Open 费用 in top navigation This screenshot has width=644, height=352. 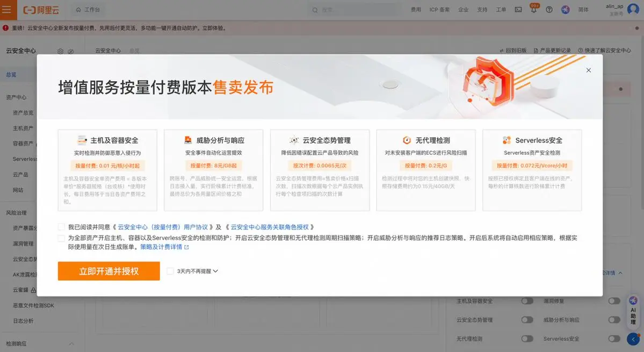tap(416, 10)
